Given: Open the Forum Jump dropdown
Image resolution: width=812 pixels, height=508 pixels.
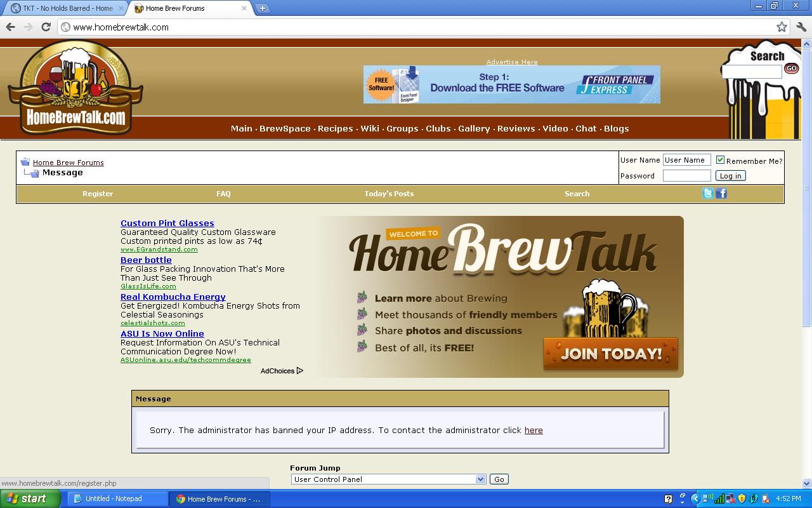Looking at the screenshot, I should click(388, 479).
